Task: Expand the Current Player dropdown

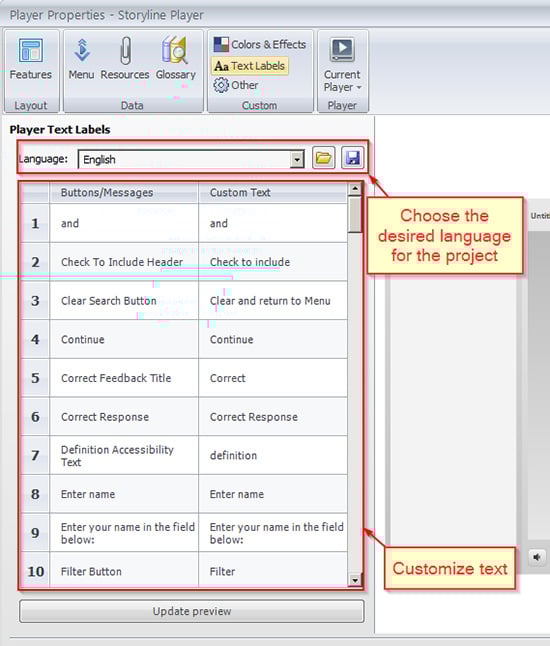Action: pos(342,66)
